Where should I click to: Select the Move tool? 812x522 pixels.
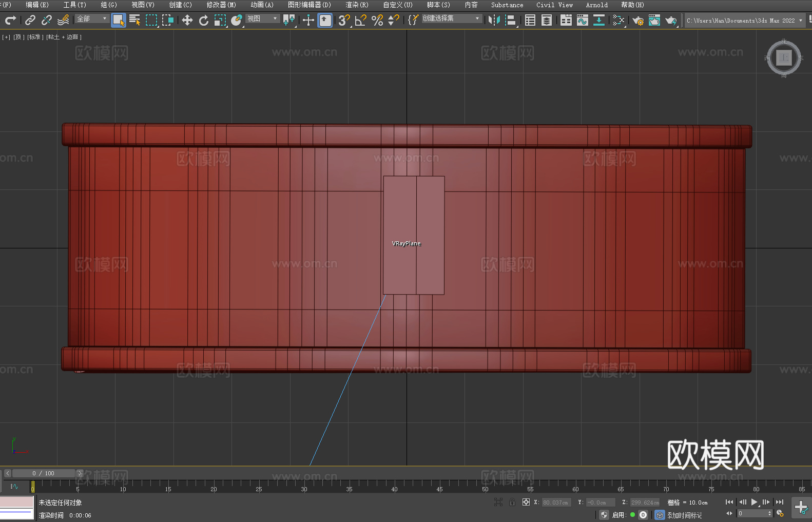pos(187,20)
